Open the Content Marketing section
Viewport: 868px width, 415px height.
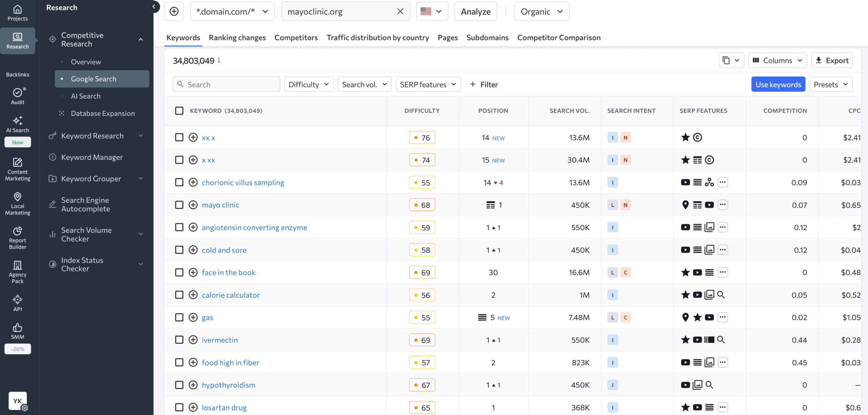click(x=17, y=169)
